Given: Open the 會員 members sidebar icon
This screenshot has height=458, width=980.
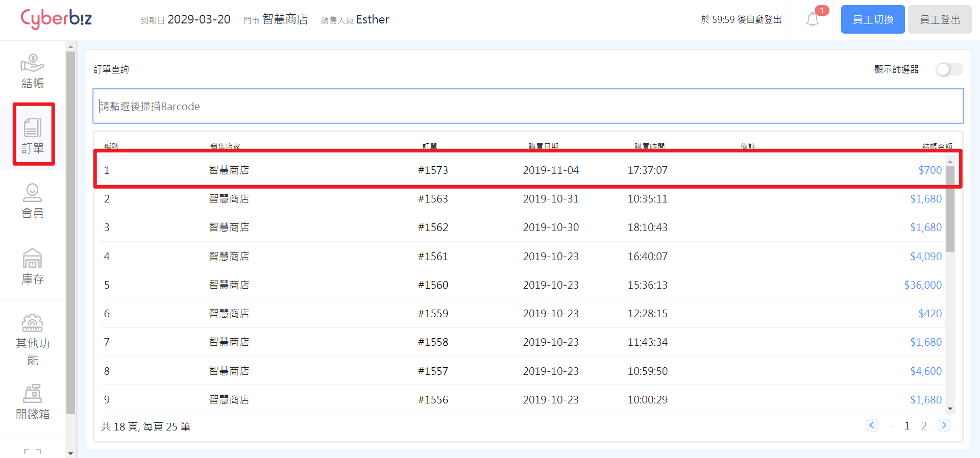Looking at the screenshot, I should pos(33,202).
